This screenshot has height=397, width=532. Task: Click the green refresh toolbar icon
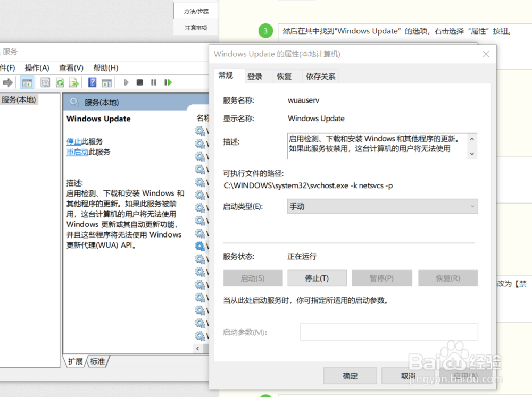pos(60,82)
